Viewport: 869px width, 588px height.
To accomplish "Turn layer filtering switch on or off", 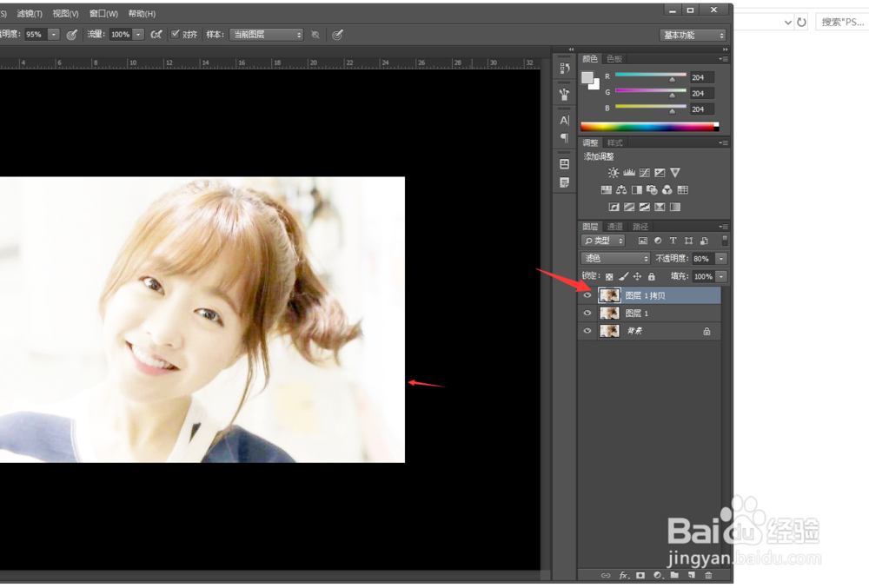I will 725,241.
